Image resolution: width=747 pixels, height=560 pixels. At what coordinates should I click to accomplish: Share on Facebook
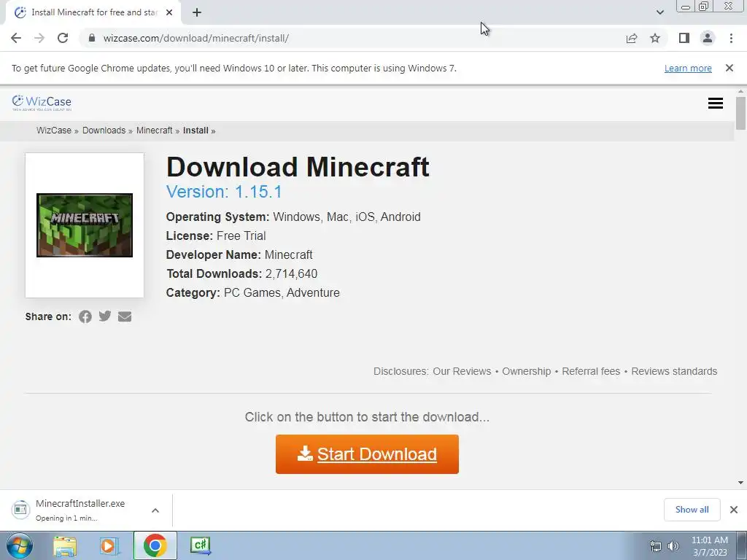coord(85,316)
